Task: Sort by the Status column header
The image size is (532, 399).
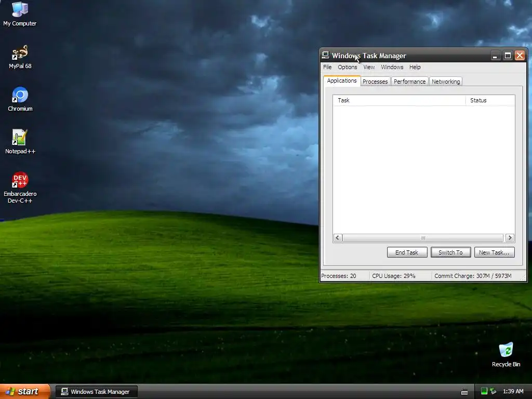Action: (x=490, y=100)
